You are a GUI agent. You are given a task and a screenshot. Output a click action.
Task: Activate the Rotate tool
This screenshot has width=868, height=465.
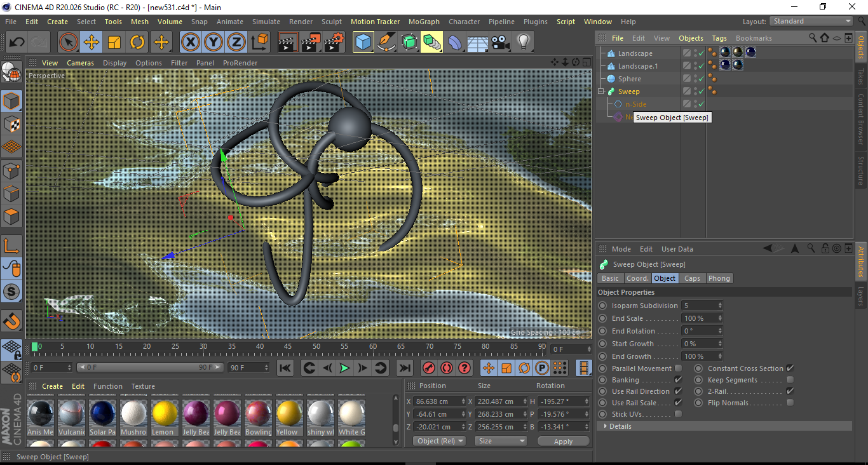tap(137, 43)
